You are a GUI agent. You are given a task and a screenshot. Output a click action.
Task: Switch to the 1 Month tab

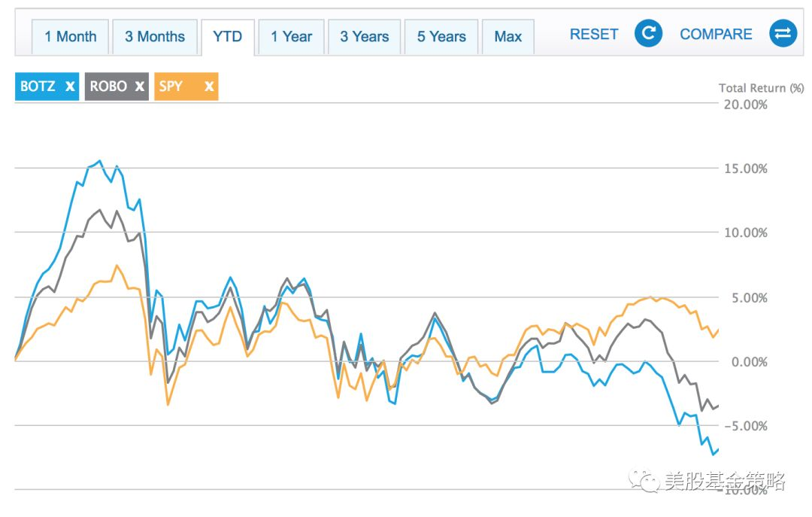coord(71,36)
